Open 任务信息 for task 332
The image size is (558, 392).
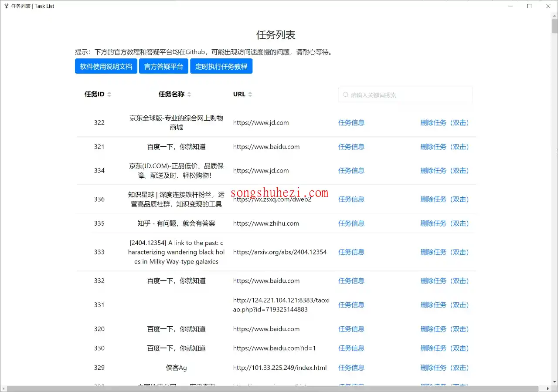351,281
